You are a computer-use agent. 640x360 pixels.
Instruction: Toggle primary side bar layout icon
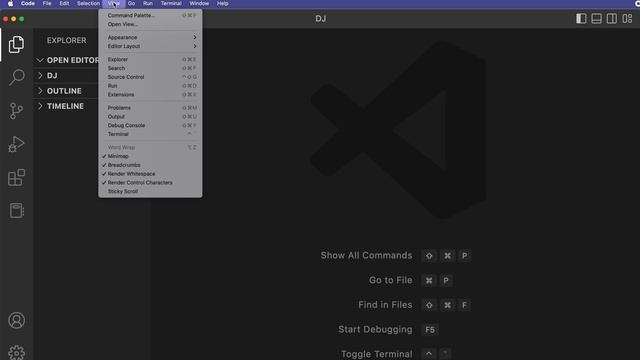(581, 19)
